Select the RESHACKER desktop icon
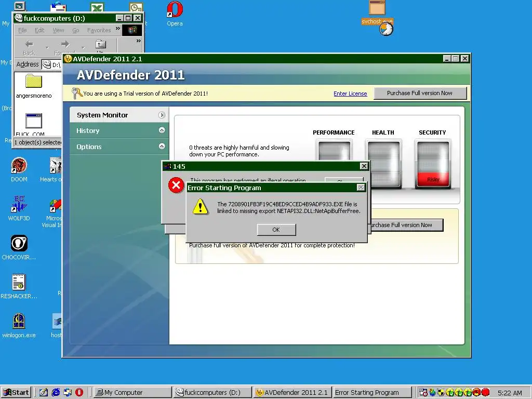 (19, 286)
